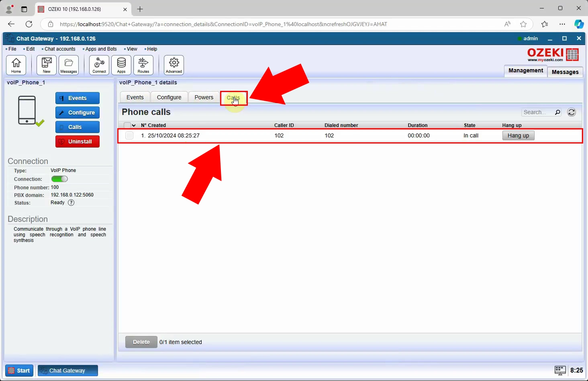Sort by the State column header
The height and width of the screenshot is (381, 588).
(470, 125)
